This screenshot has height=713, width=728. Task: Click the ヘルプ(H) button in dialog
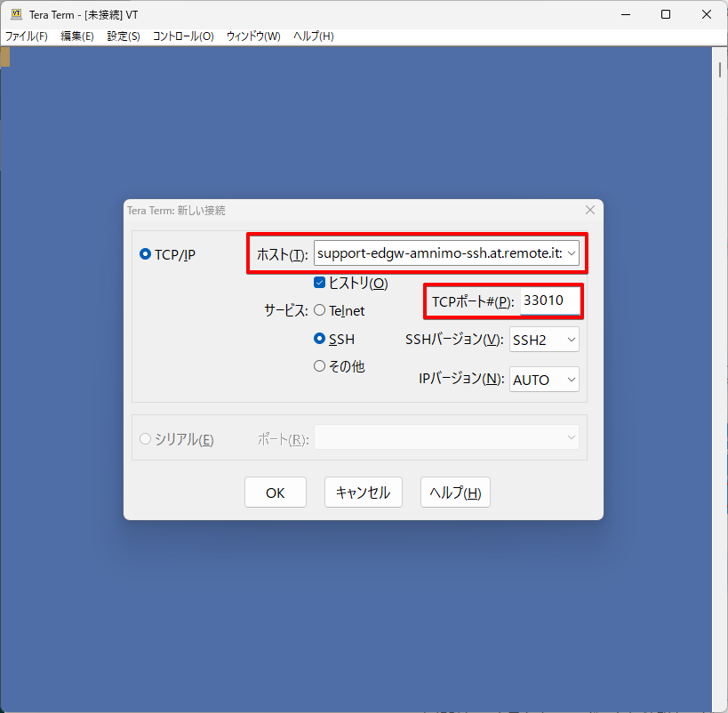455,493
